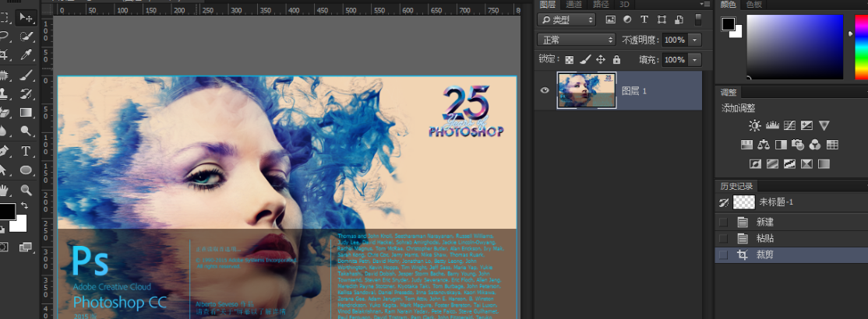Set history brush source for 裁剪

[723, 255]
